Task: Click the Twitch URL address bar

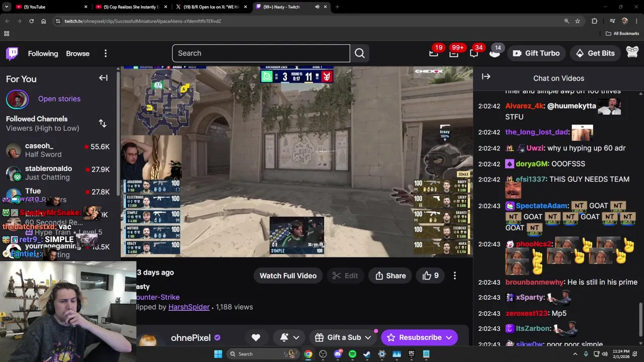Action: (x=307, y=21)
